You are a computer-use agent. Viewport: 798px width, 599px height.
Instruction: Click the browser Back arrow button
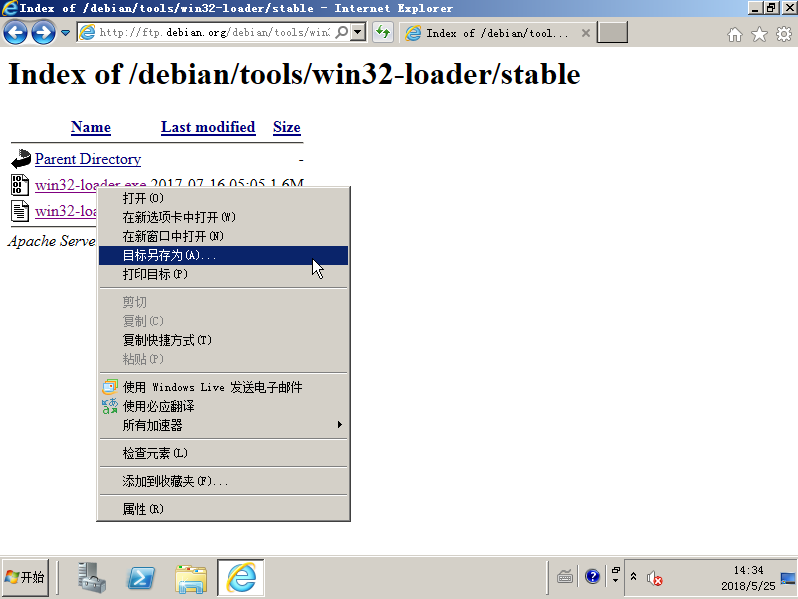click(16, 33)
